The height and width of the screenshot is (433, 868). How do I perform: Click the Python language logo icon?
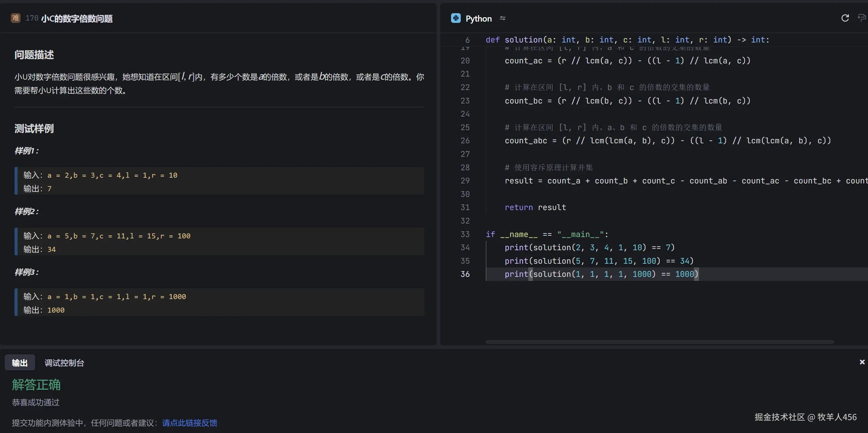(455, 18)
